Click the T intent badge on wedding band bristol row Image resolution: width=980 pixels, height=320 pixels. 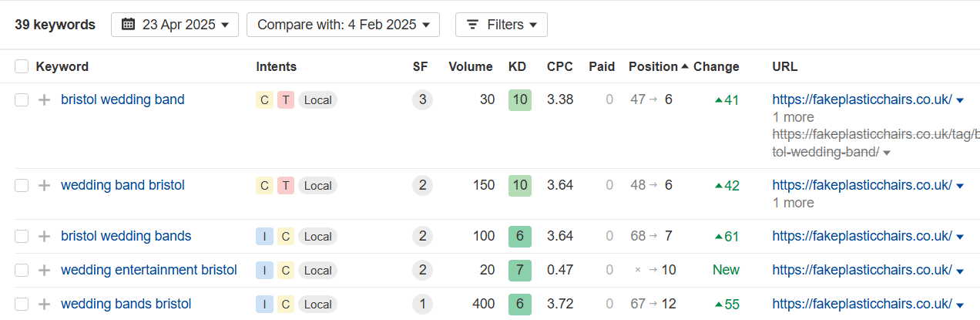[286, 186]
